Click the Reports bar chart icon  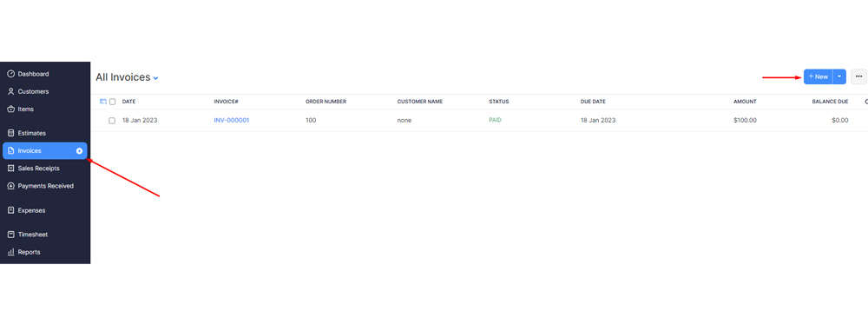point(10,252)
